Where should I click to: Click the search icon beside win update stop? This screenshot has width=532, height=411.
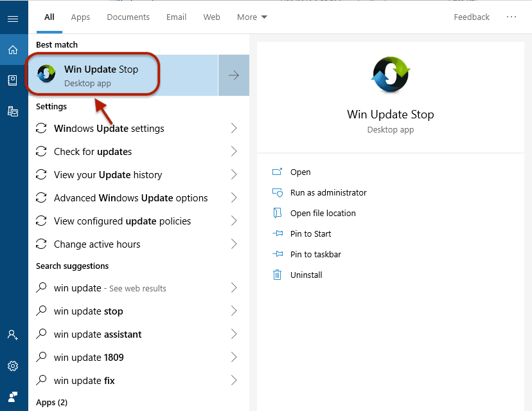click(x=41, y=311)
